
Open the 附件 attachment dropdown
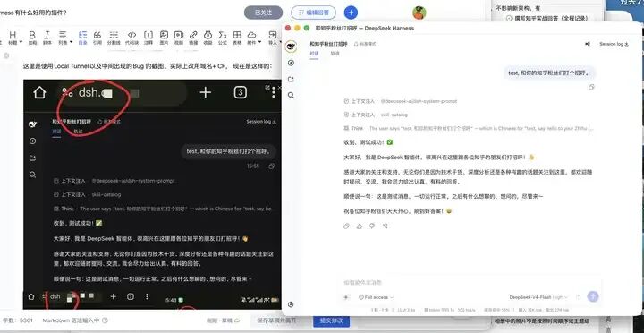253,37
